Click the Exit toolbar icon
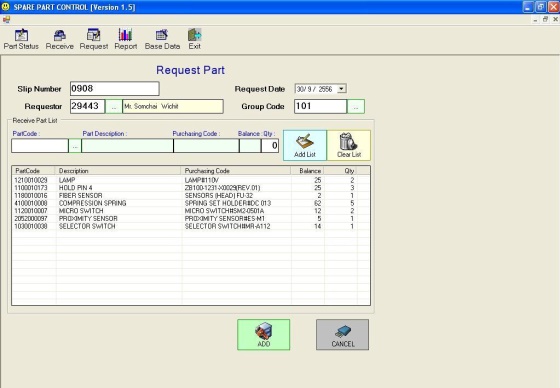 click(194, 39)
